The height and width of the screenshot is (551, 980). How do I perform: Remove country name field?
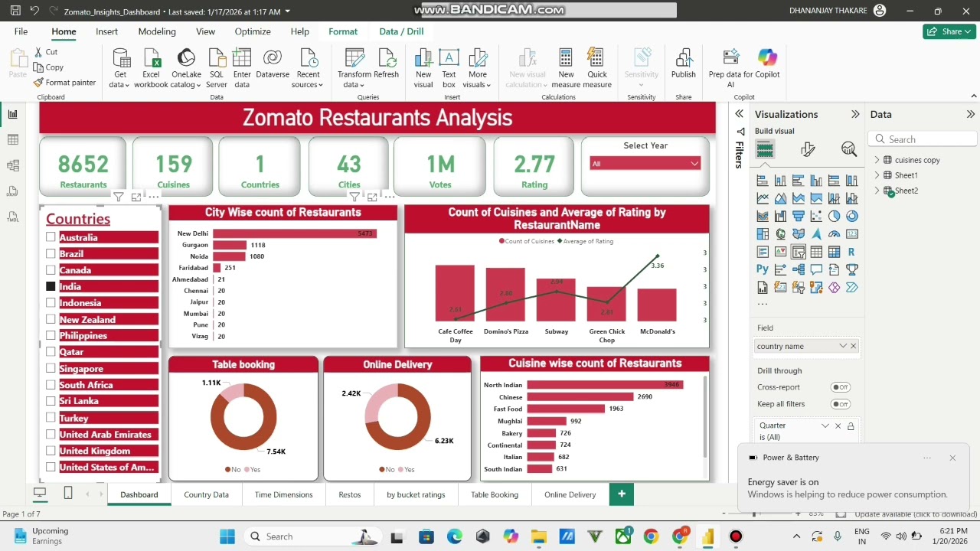point(854,346)
